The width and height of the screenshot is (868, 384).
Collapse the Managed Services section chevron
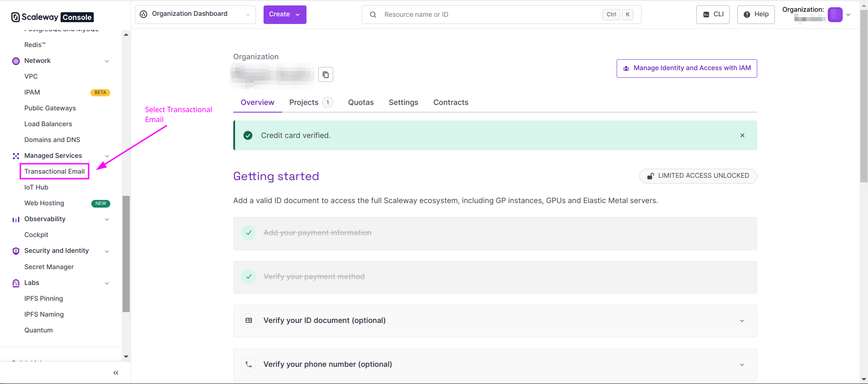(107, 156)
